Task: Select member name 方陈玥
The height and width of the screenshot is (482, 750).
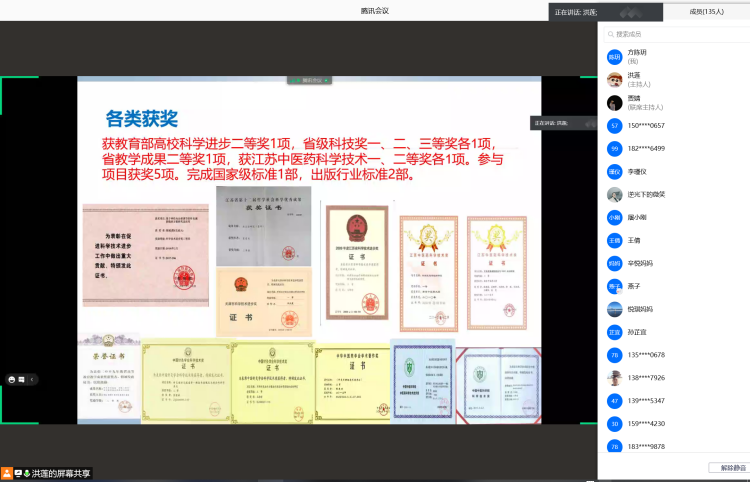Action: tap(637, 53)
